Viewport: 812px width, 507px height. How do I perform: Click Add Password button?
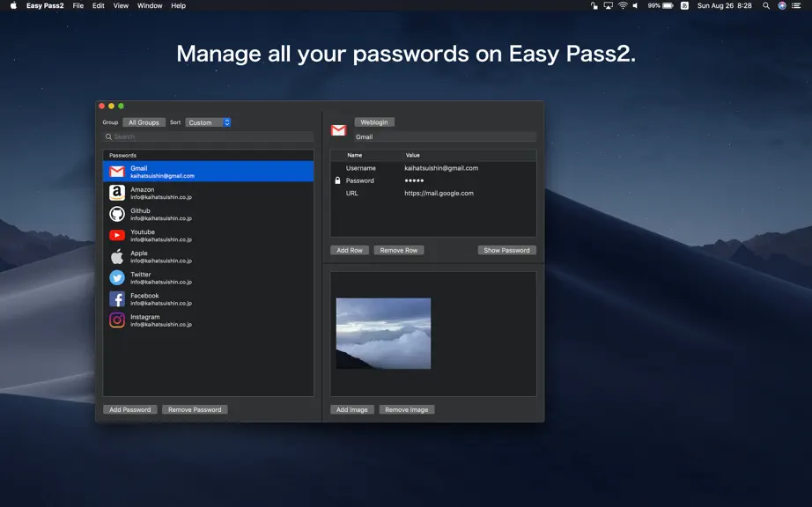coord(130,410)
